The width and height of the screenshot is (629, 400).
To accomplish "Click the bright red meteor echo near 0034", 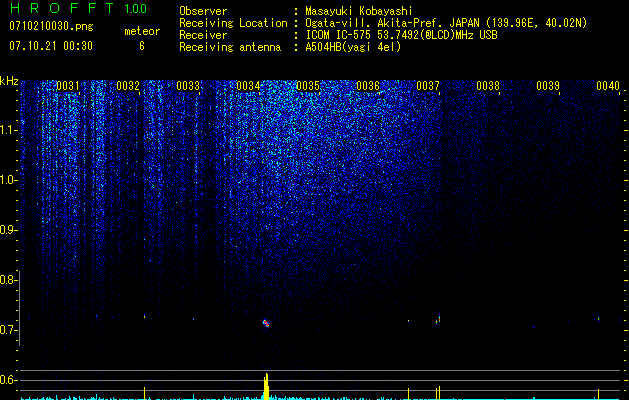I will click(266, 323).
